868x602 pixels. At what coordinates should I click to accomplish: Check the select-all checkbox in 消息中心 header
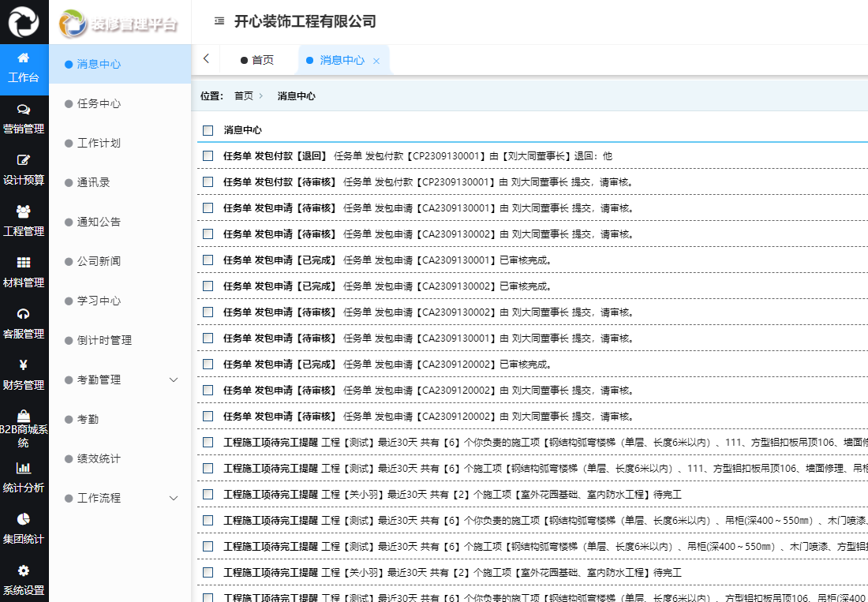tap(208, 129)
